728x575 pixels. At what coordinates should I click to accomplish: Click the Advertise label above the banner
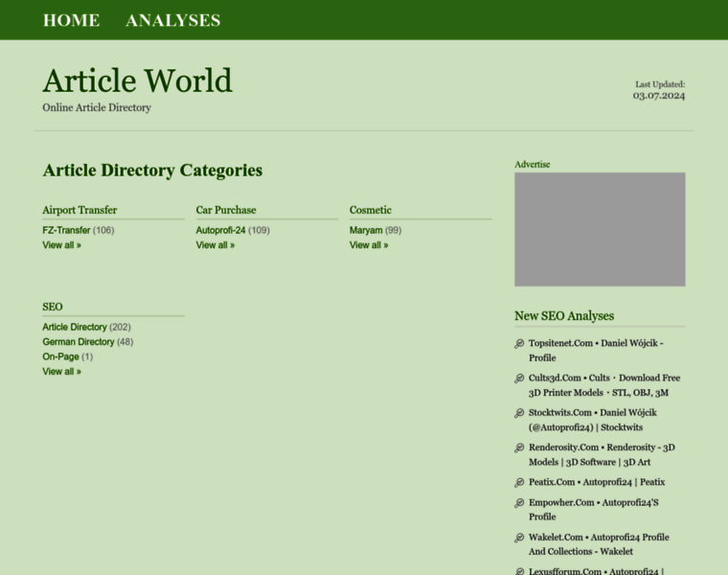(532, 165)
